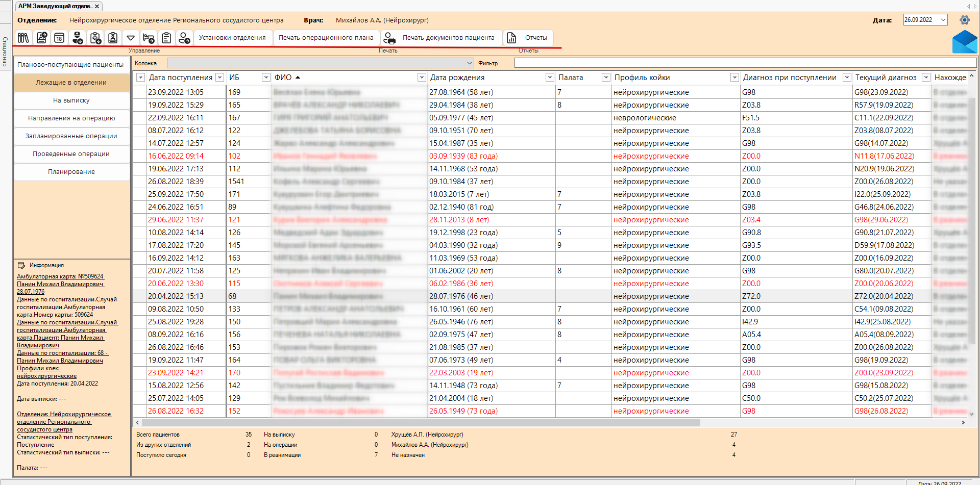Click the Информация panel header icon

click(21, 265)
